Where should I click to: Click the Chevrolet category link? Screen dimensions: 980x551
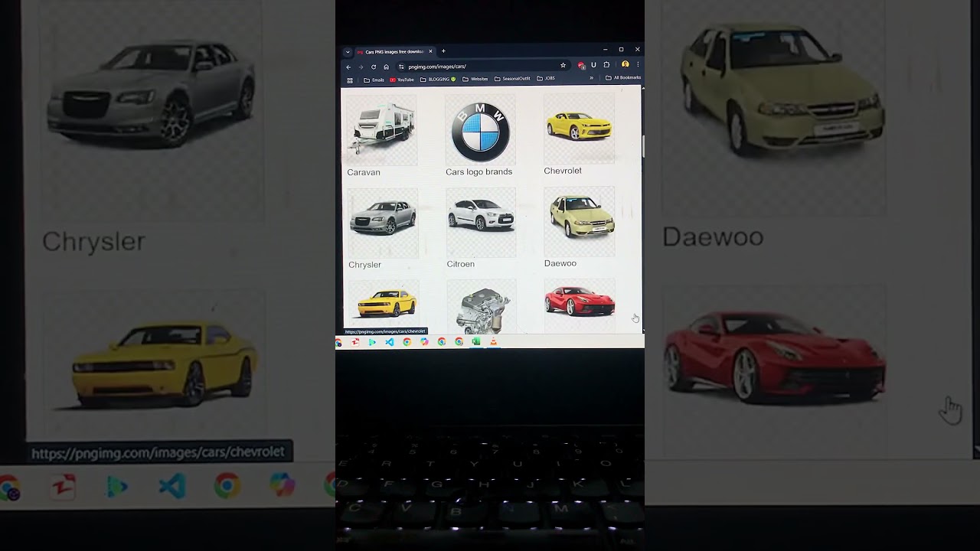(563, 171)
